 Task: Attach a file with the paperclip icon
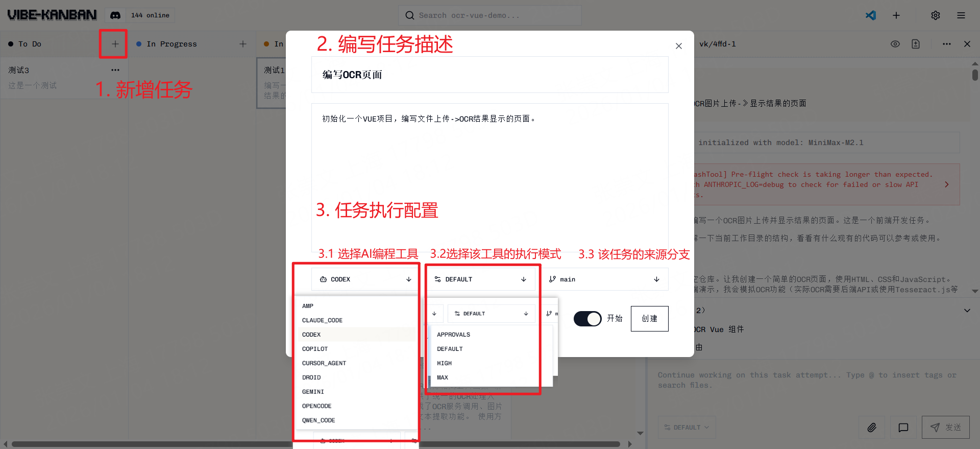(872, 428)
